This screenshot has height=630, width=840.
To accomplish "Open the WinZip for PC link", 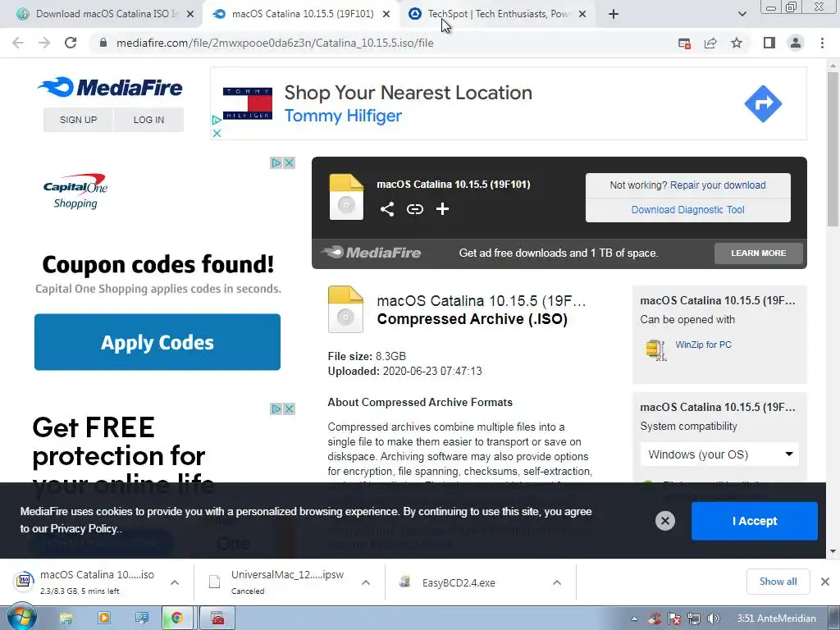I will [703, 345].
